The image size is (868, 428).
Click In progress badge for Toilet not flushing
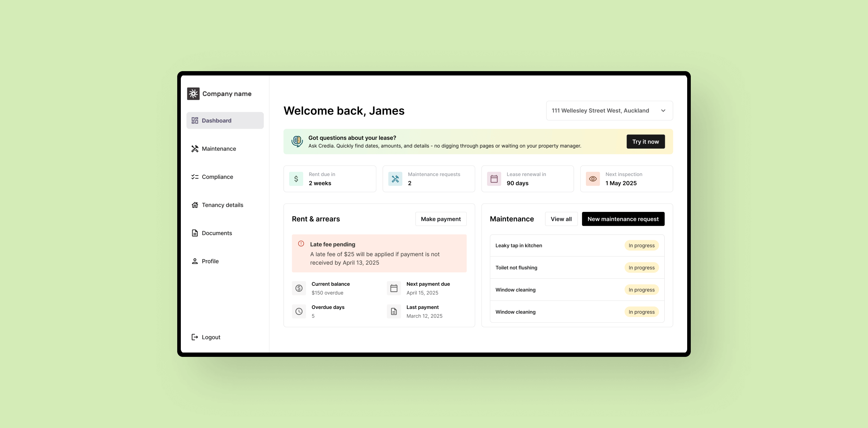(641, 268)
